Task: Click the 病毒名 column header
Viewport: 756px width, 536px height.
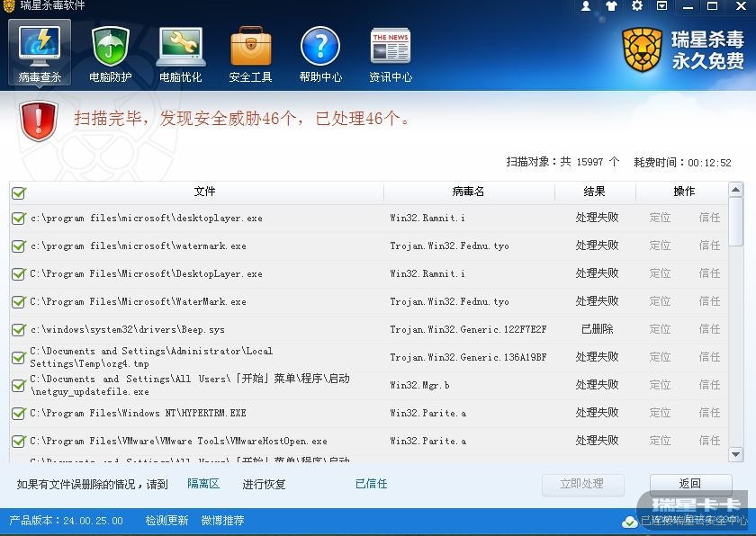Action: coord(468,192)
